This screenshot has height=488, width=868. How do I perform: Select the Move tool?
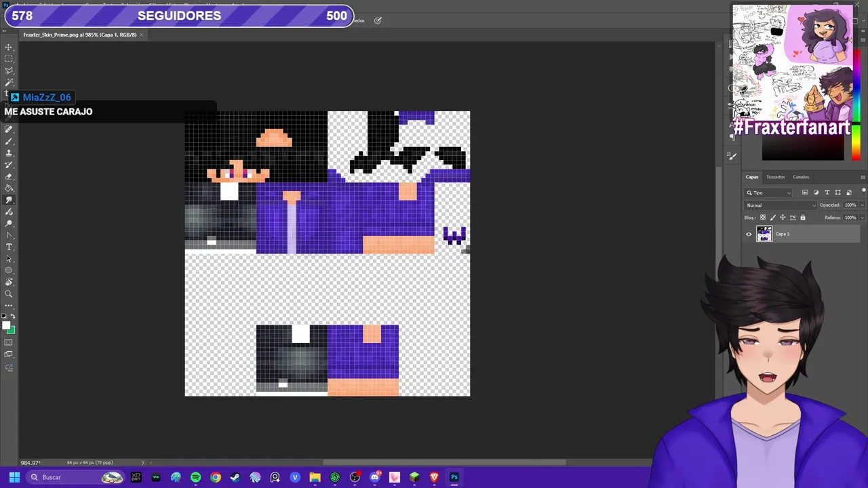tap(9, 47)
